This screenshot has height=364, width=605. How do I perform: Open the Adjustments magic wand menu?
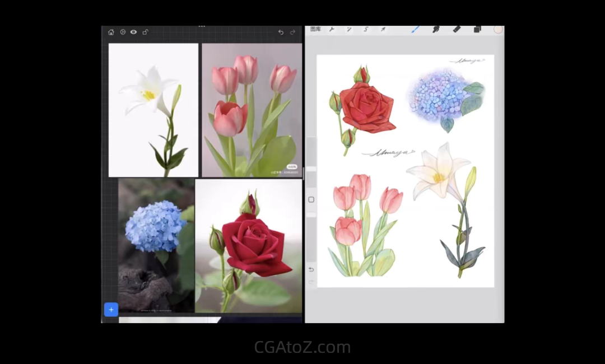point(348,29)
